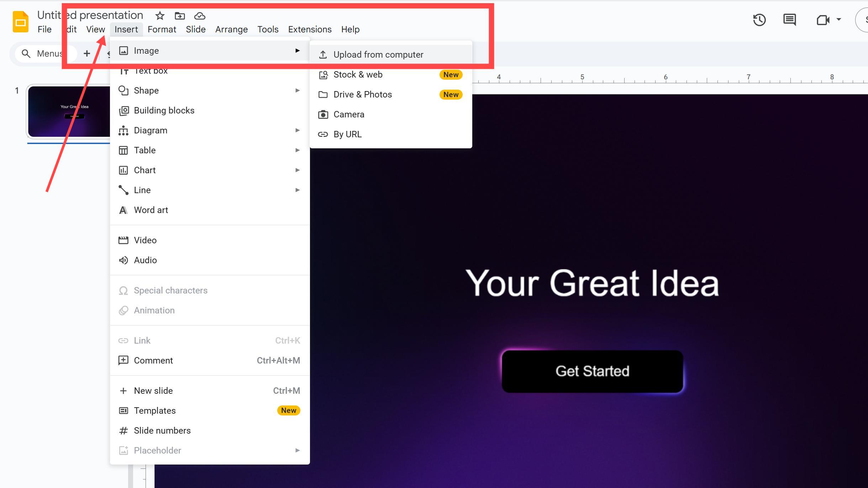This screenshot has height=488, width=868.
Task: Open the File menu
Action: [44, 29]
